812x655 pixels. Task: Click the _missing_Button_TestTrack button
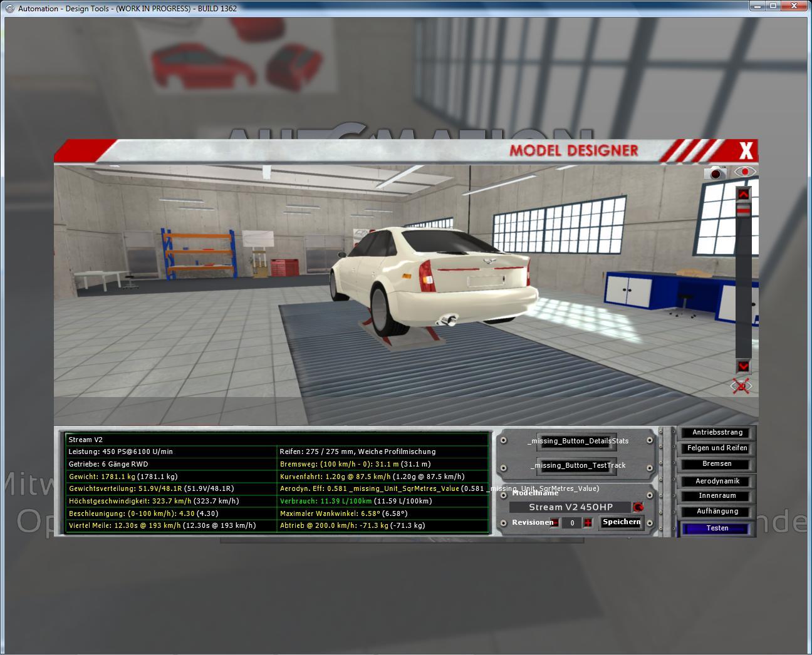pyautogui.click(x=577, y=466)
